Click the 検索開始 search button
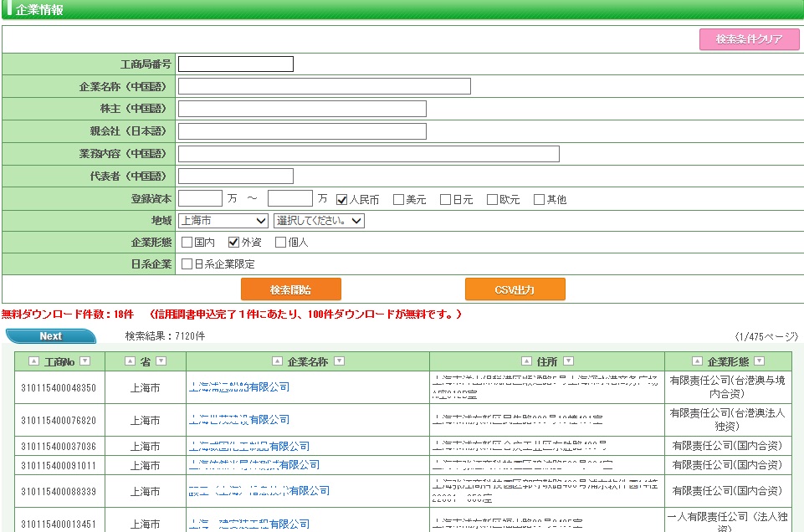 (x=290, y=289)
